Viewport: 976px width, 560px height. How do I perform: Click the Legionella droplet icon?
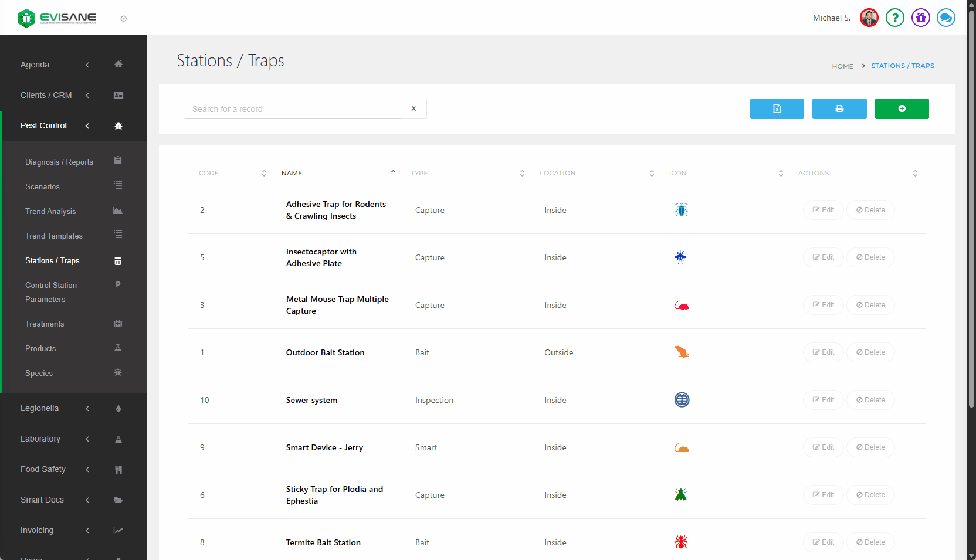(x=118, y=408)
